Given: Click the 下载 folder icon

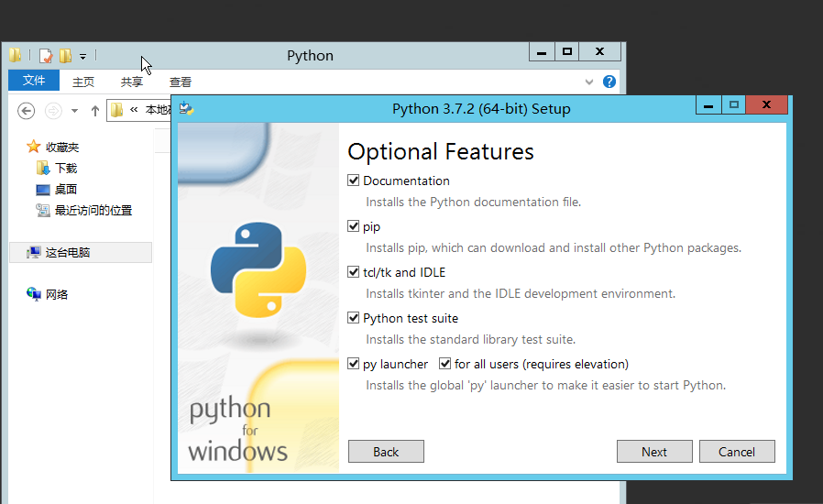Looking at the screenshot, I should pos(43,168).
